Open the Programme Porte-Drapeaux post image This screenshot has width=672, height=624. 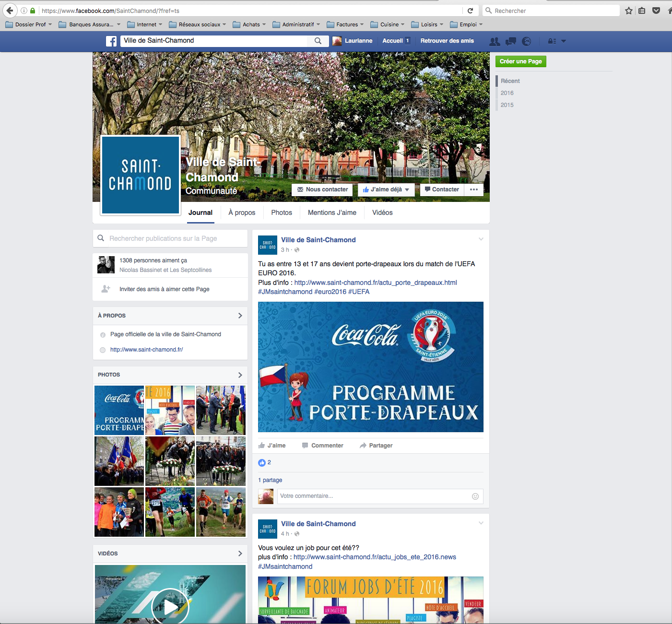point(371,367)
